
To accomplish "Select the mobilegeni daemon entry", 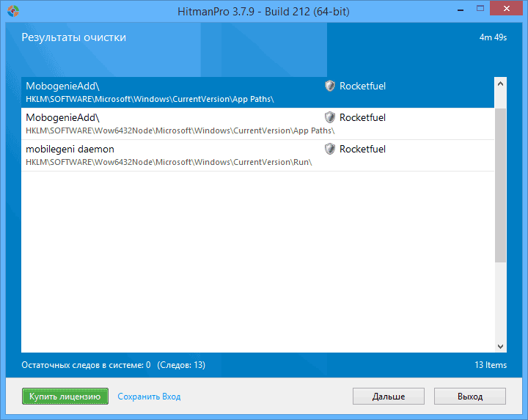I will click(257, 155).
